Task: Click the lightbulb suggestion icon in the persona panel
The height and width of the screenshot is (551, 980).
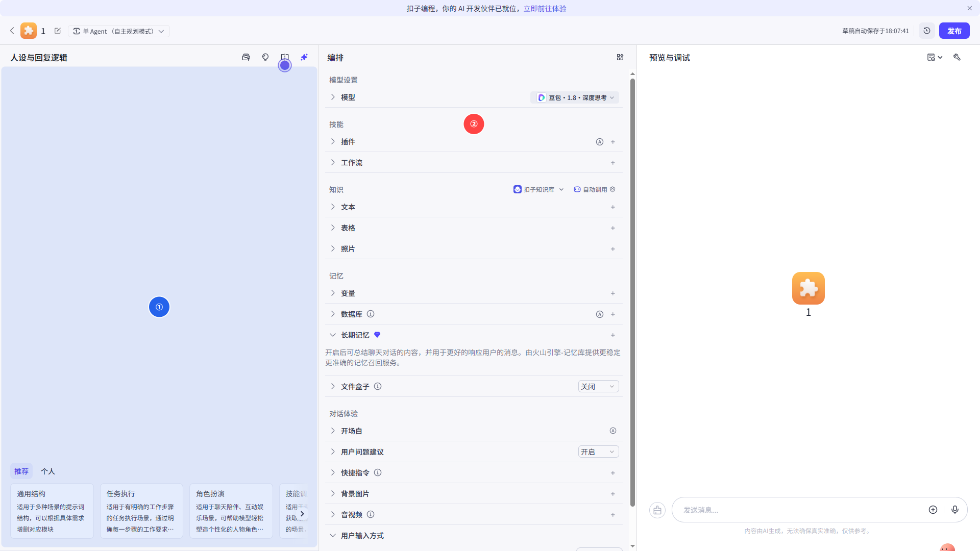Action: tap(265, 57)
